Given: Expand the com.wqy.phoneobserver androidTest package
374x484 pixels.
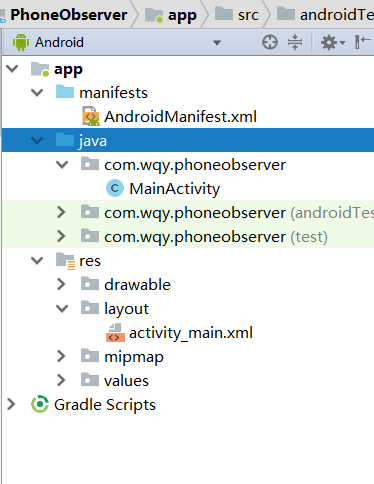Looking at the screenshot, I should tap(61, 212).
